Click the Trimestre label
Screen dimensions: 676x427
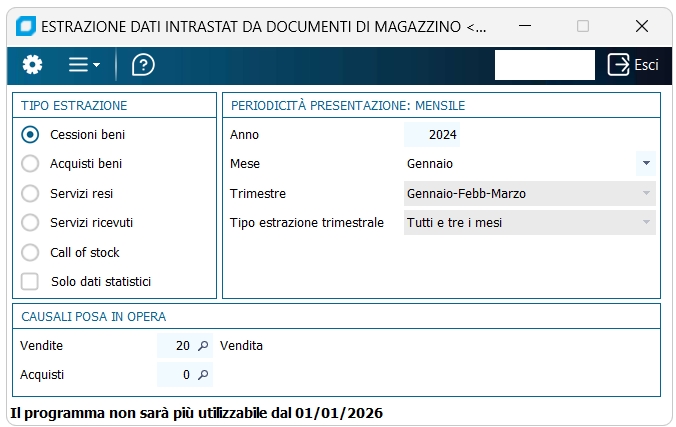(258, 193)
